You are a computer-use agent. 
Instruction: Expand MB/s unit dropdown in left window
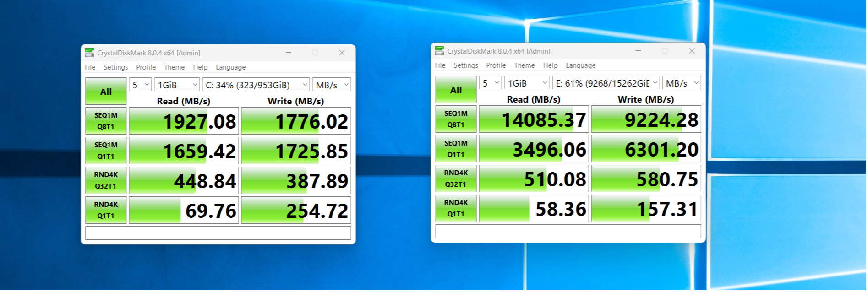[332, 85]
